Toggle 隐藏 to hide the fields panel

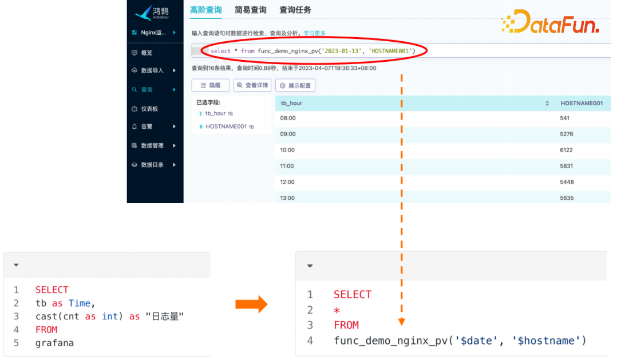click(x=210, y=85)
